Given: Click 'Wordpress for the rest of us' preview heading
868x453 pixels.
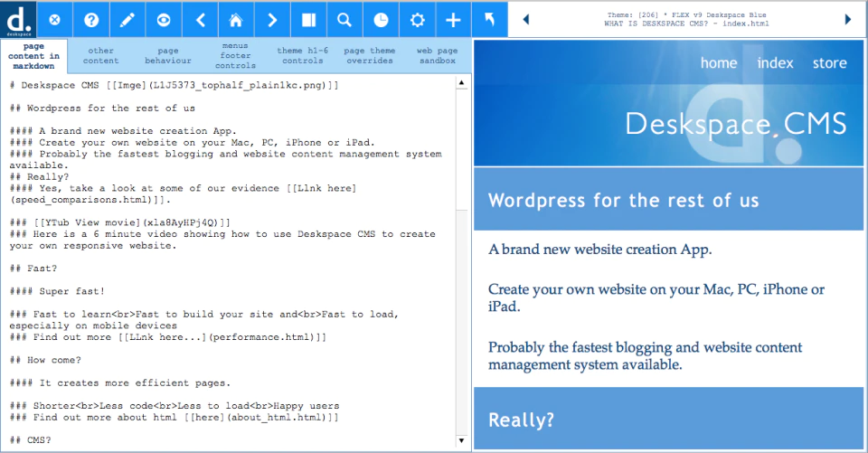Looking at the screenshot, I should tap(623, 200).
